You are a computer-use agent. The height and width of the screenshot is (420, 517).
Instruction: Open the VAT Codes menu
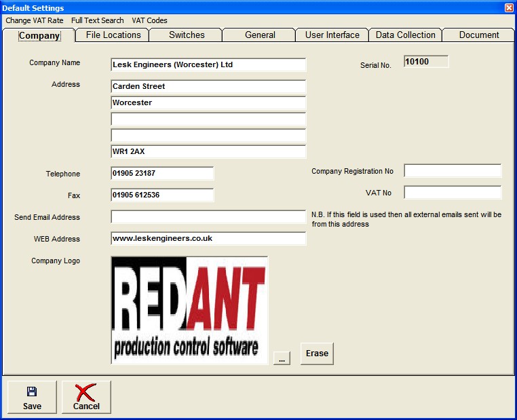[149, 20]
